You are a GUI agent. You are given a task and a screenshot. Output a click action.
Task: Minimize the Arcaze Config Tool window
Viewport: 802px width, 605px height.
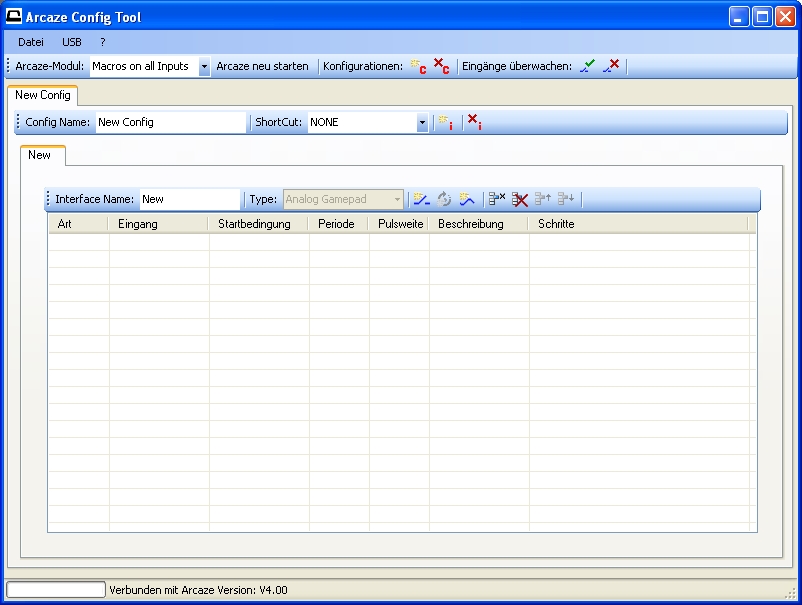(739, 17)
